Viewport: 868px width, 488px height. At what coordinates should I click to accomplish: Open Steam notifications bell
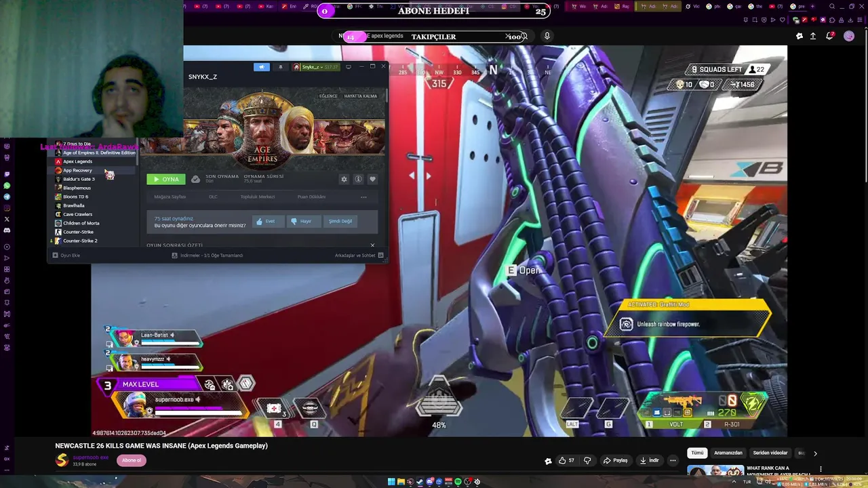tap(281, 67)
